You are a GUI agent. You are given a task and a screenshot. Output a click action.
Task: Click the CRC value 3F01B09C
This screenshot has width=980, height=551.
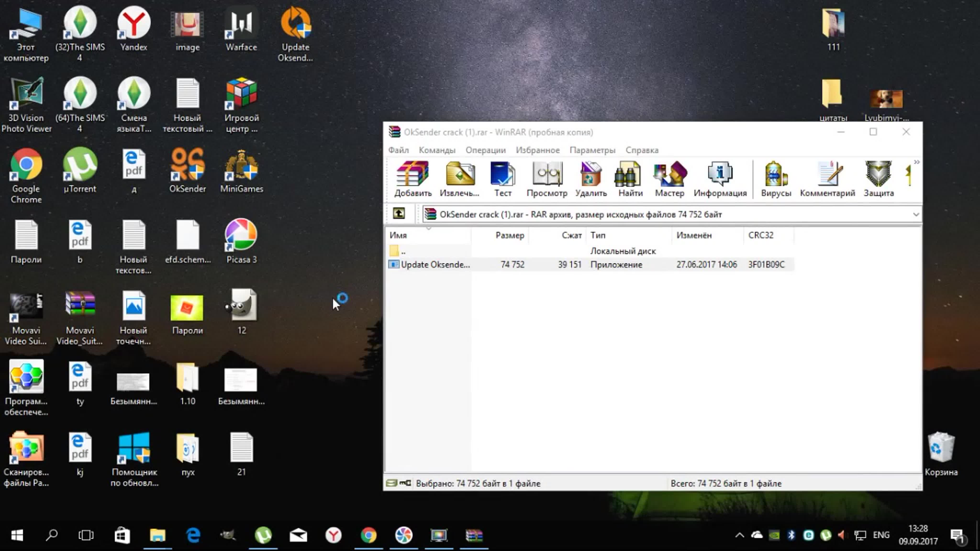pos(766,264)
